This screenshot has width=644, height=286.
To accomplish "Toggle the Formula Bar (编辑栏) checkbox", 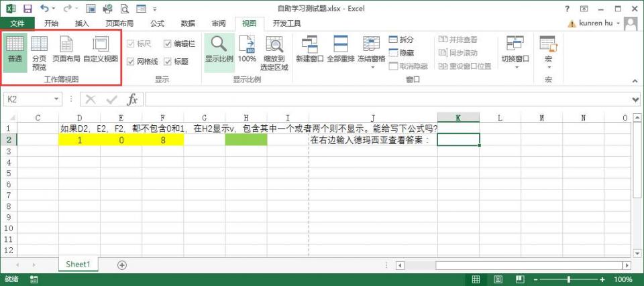I will point(168,44).
